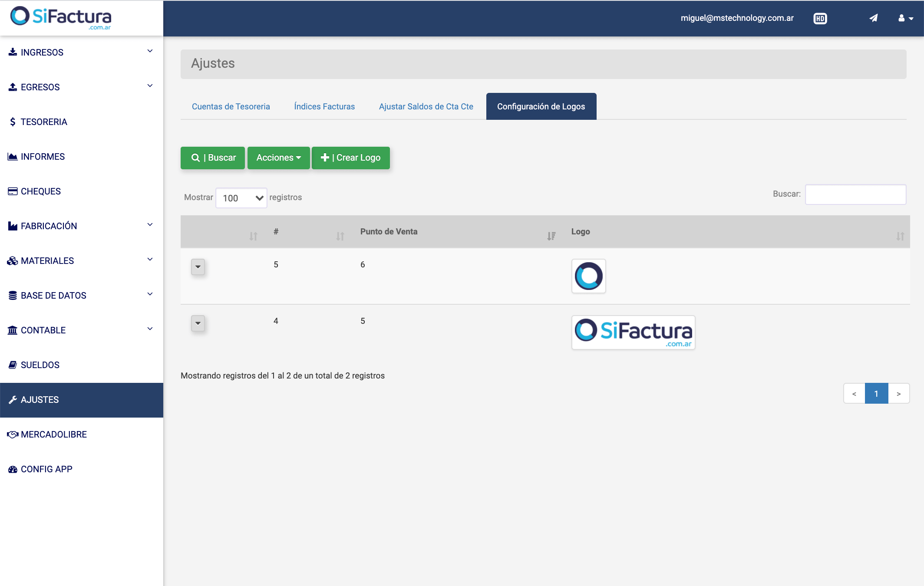Screen dimensions: 924x586
Task: Expand the INGRESOS menu chevron
Action: click(150, 51)
